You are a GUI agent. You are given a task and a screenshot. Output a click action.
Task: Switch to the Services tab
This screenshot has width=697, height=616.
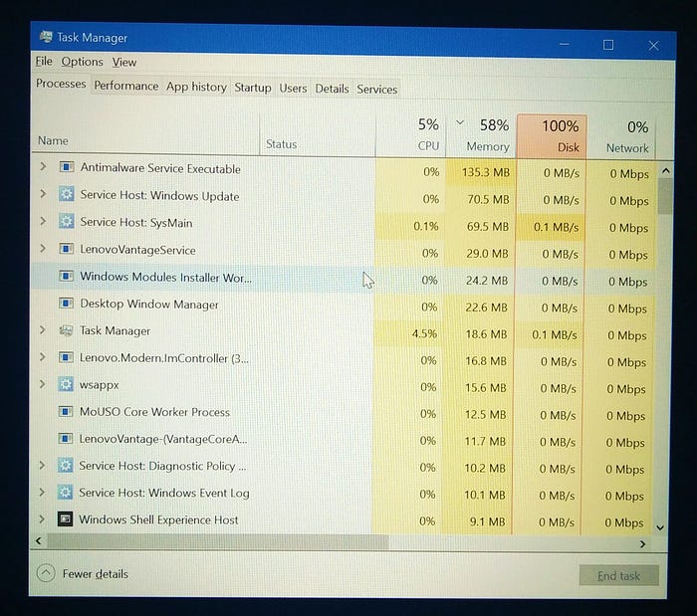click(377, 90)
